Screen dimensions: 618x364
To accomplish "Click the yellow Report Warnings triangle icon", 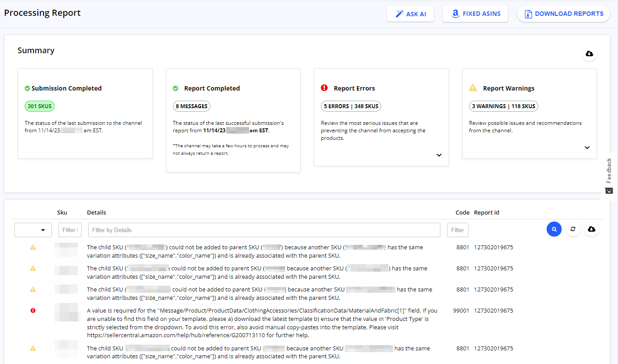I will coord(473,88).
